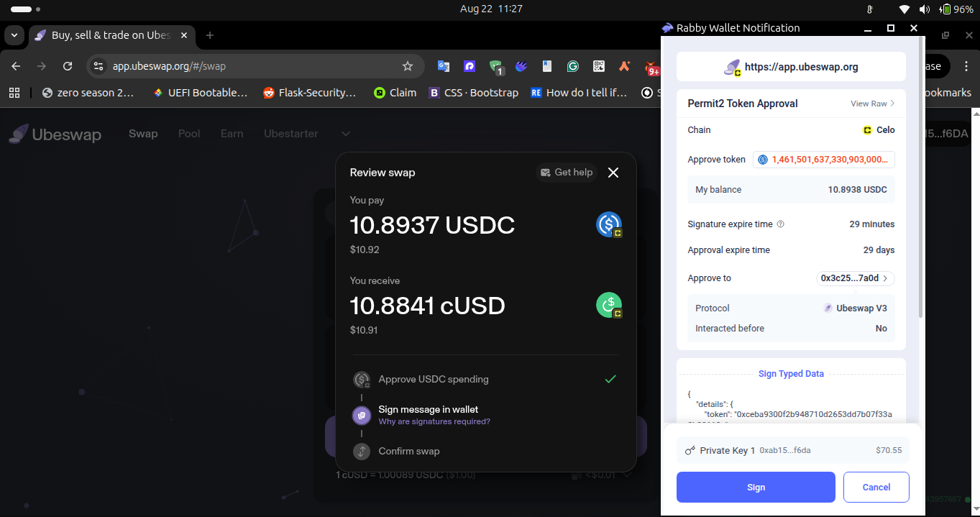Open the Claim bookmark
Image resolution: width=980 pixels, height=517 pixels.
[395, 92]
